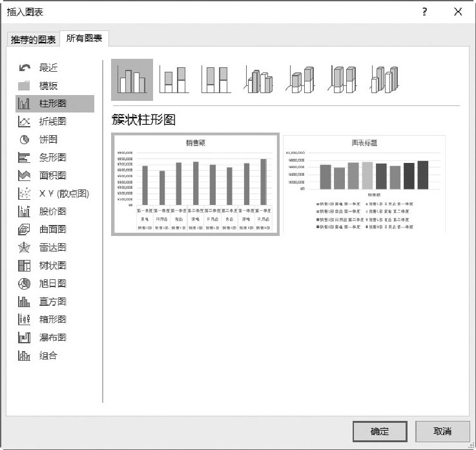This screenshot has height=450, width=476.
Task: Click the 折线图 line chart icon
Action: 24,122
